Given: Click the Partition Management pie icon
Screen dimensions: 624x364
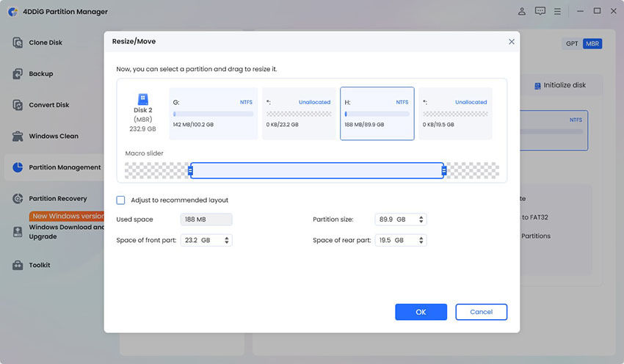Looking at the screenshot, I should 18,167.
